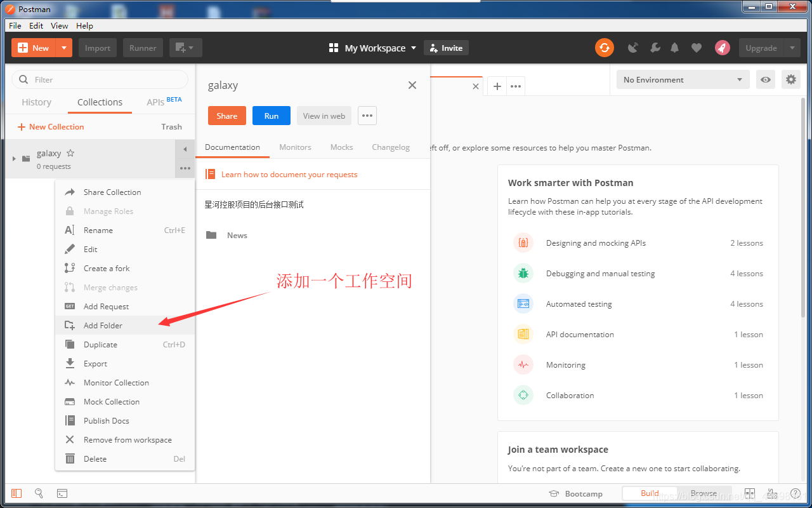The image size is (812, 508).
Task: Select Share Collection from context menu
Action: 125,192
